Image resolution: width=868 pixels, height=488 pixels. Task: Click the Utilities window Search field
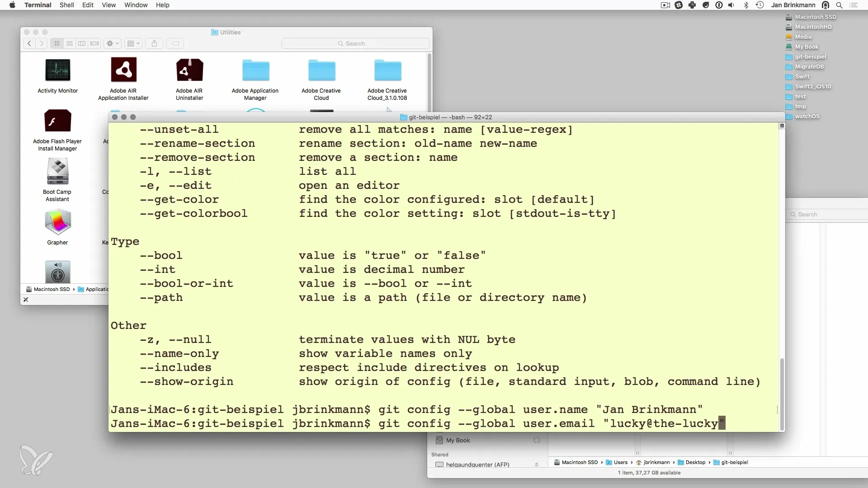pyautogui.click(x=355, y=43)
